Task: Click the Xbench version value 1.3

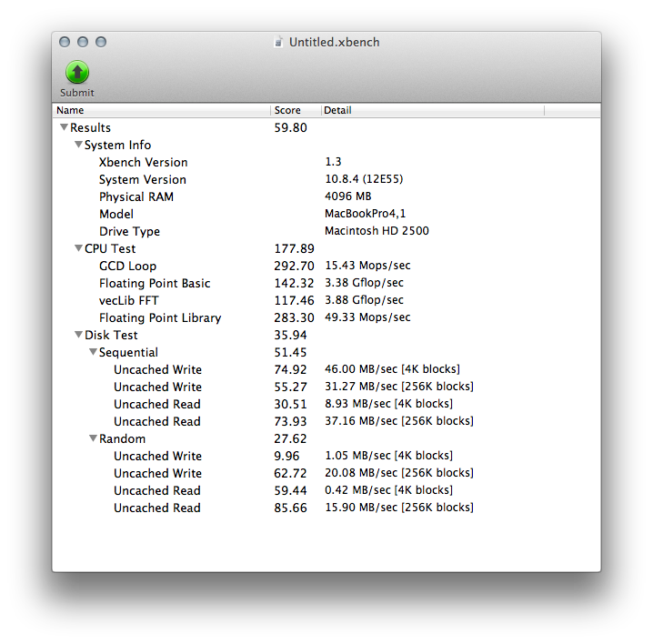Action: coord(333,162)
